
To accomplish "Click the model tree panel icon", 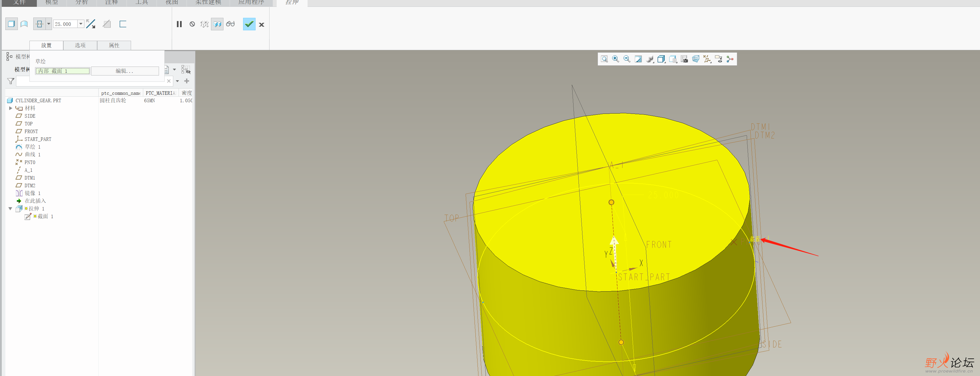I will [x=9, y=57].
